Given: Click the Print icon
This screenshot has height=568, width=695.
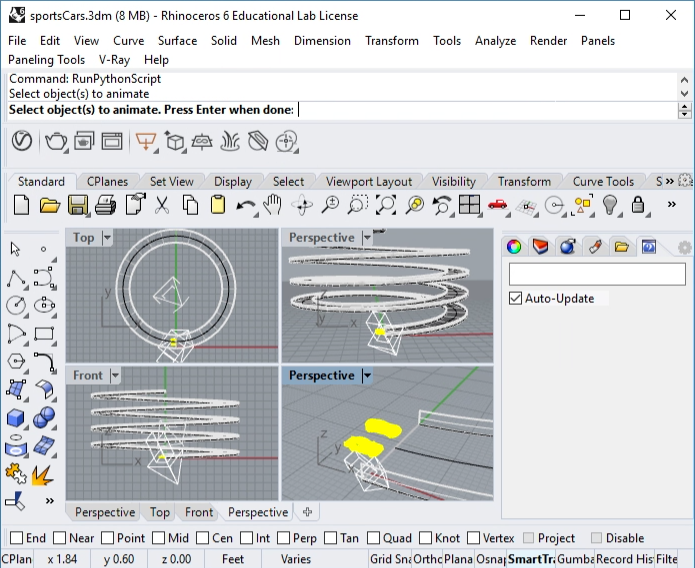Looking at the screenshot, I should [x=105, y=205].
